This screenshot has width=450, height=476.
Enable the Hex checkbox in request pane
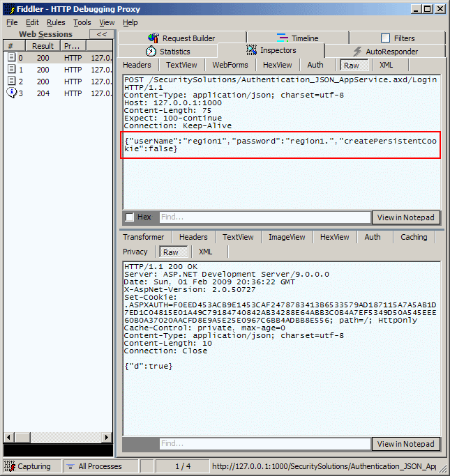click(130, 217)
